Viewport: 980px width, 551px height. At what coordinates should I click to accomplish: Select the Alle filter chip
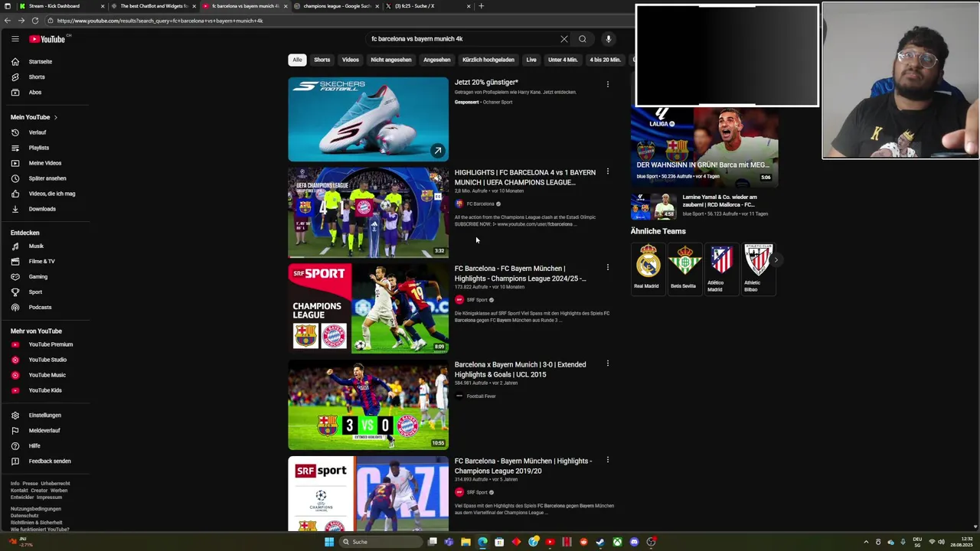[297, 60]
